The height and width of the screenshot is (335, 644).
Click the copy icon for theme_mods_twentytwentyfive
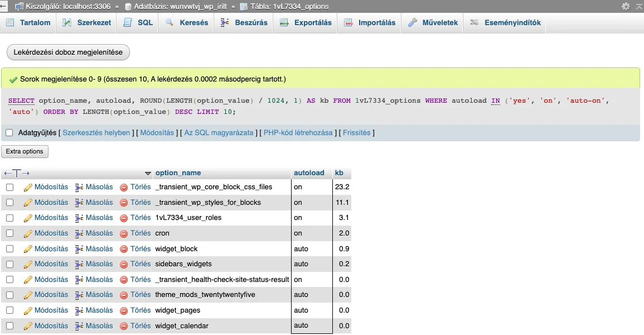[79, 295]
